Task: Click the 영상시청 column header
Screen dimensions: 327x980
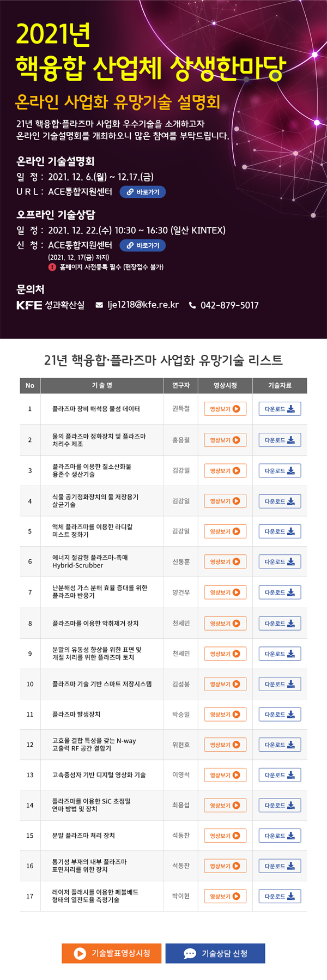Action: coord(225,385)
